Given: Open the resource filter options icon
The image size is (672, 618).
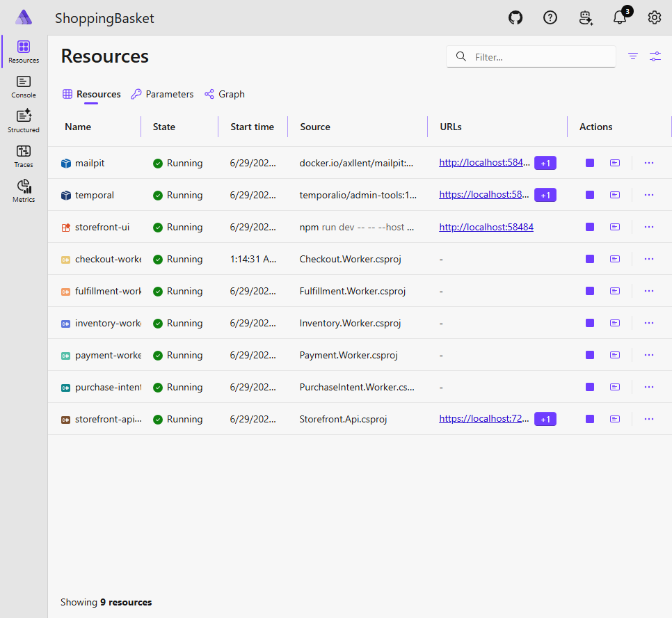Looking at the screenshot, I should (x=632, y=56).
